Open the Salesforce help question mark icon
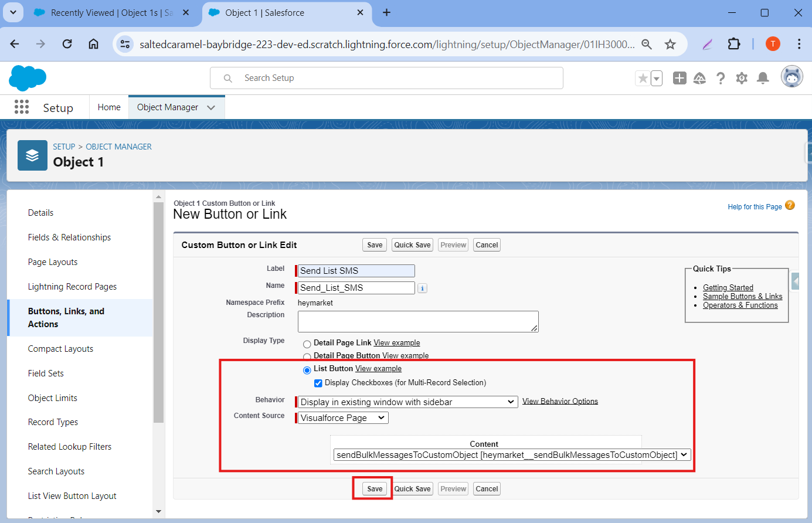Image resolution: width=812 pixels, height=523 pixels. (721, 78)
